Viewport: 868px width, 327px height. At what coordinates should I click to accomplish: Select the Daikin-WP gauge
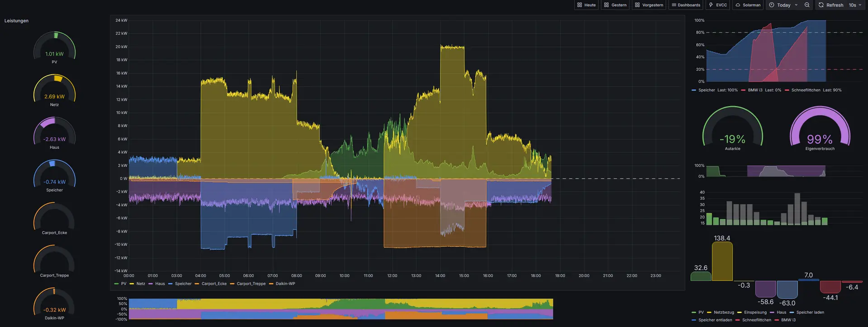pyautogui.click(x=54, y=304)
